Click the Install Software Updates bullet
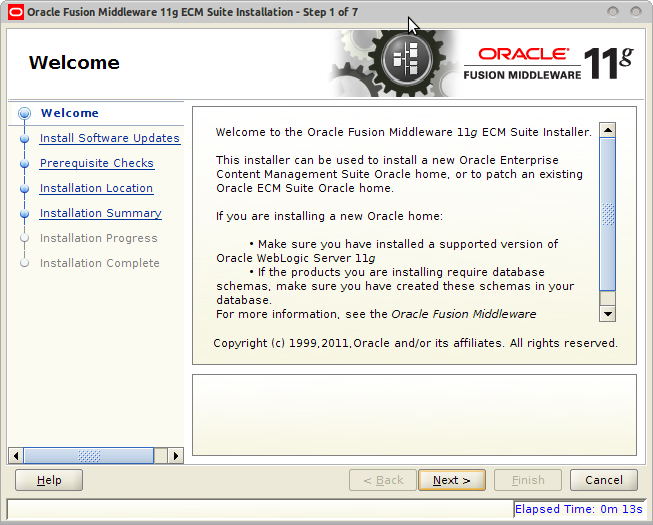Viewport: 653px width, 525px height. coord(25,138)
